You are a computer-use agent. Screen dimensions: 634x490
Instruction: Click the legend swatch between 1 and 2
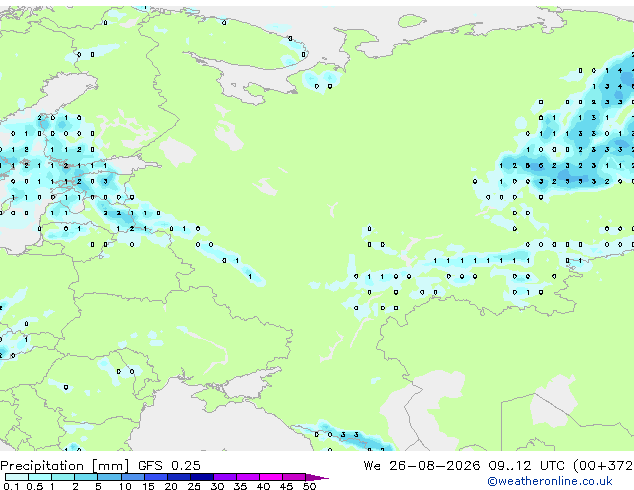63,477
